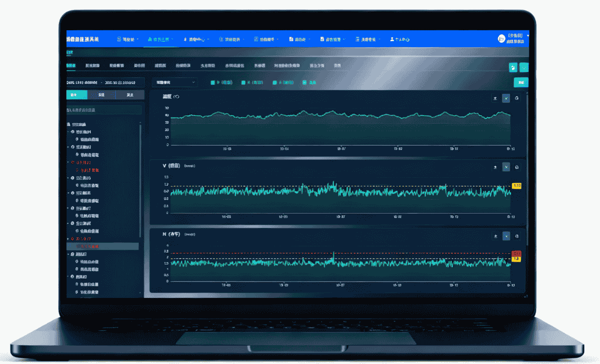Open the dropdown next to the date range

[x=174, y=82]
